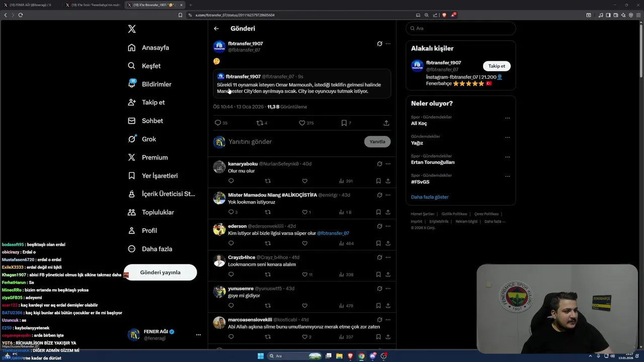
Task: Open İçerik Üreticisi Stüdyosu
Action: (x=162, y=194)
